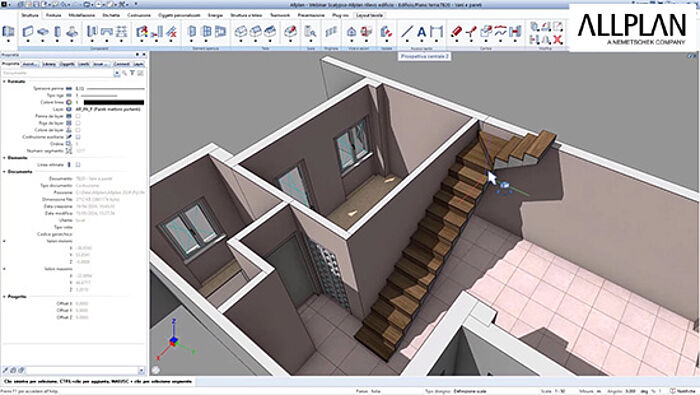The image size is (700, 395).
Task: Enable the Penna da layer checkbox
Action: pyautogui.click(x=78, y=116)
